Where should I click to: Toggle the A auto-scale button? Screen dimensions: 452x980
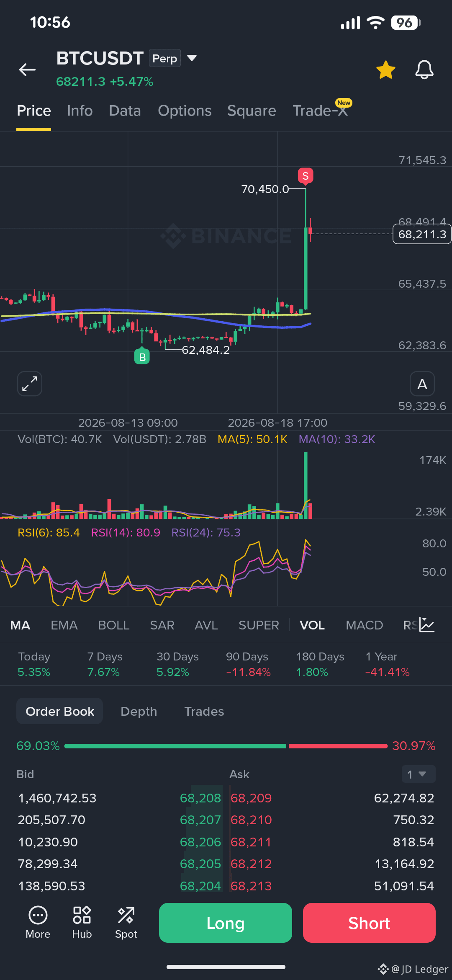pos(422,384)
